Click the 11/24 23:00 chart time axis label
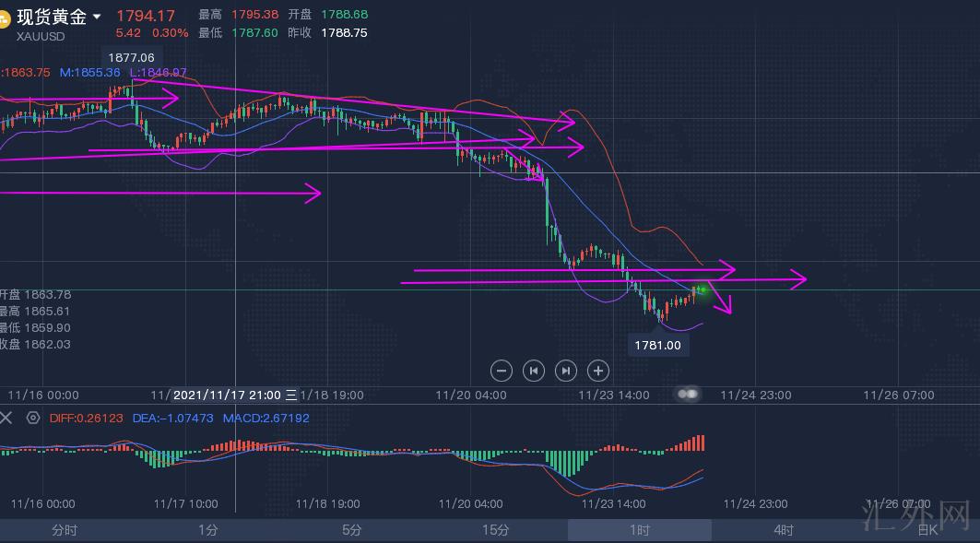 click(x=756, y=395)
